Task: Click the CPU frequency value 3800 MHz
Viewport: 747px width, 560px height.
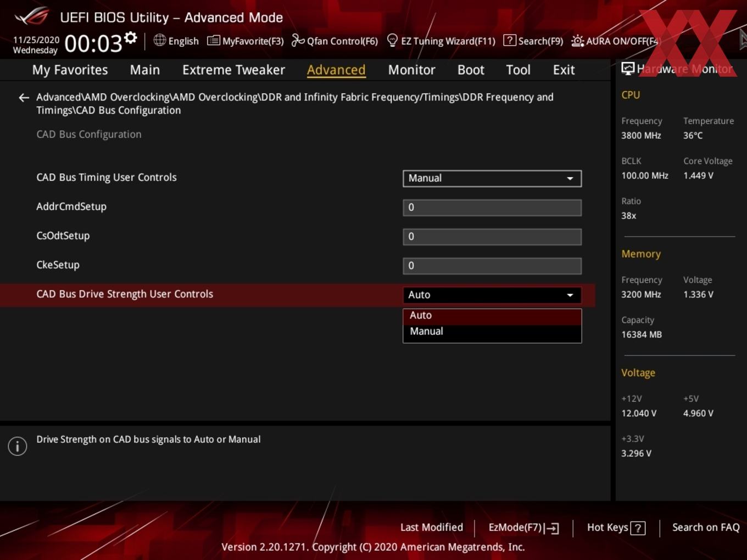Action: (641, 136)
